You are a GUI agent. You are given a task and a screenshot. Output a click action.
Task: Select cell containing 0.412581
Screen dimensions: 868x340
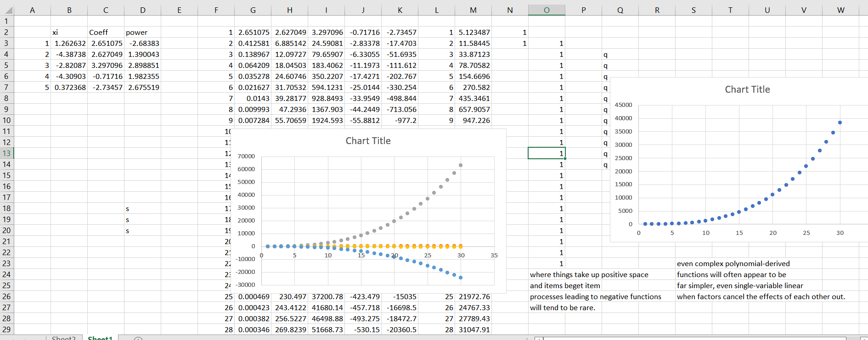[253, 43]
